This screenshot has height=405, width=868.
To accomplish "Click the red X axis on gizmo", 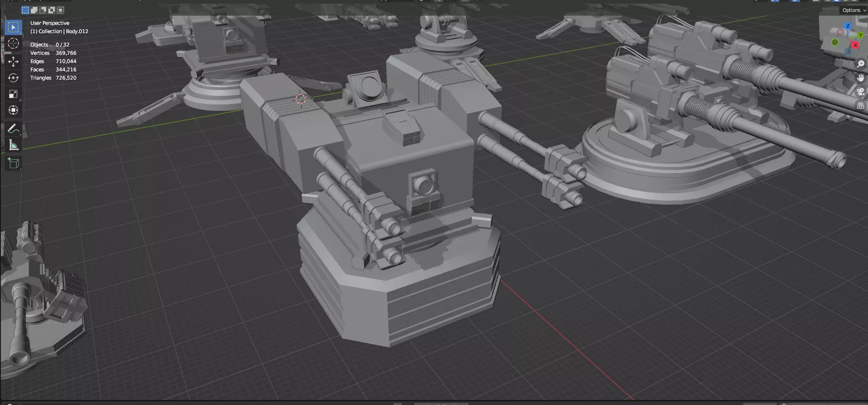I will tap(856, 45).
